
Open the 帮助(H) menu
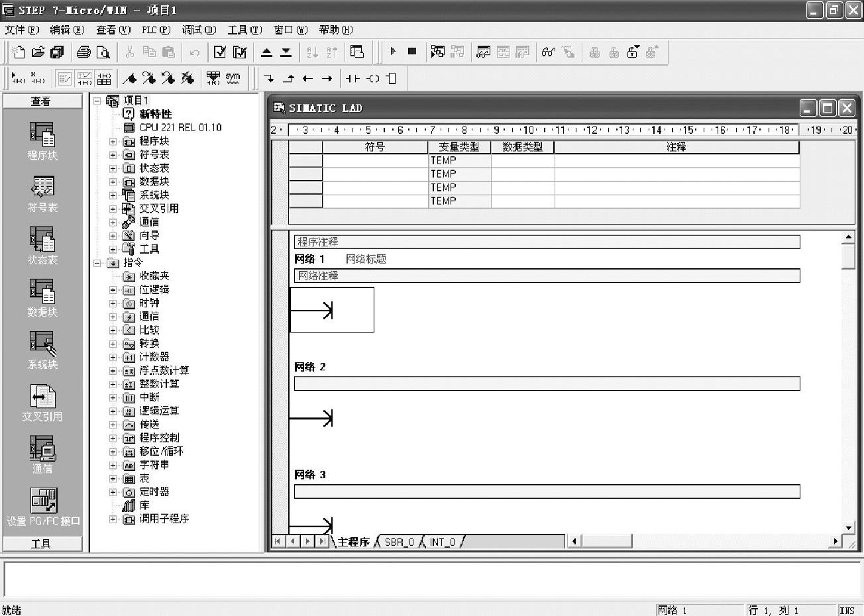coord(335,30)
